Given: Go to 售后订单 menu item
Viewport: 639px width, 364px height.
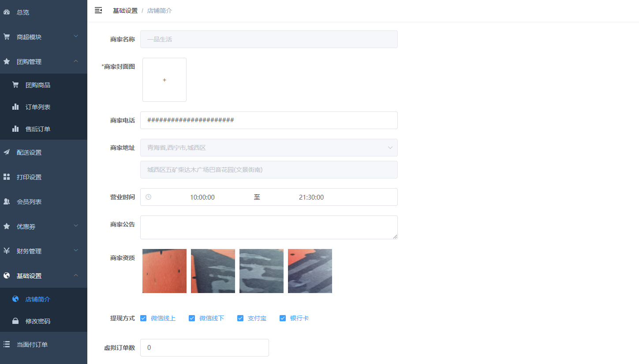Looking at the screenshot, I should 38,129.
